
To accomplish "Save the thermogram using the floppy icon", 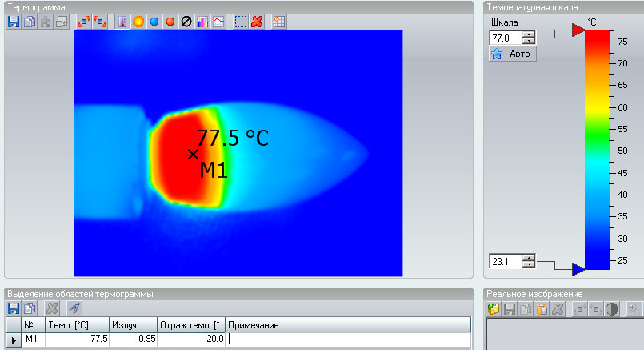I will point(13,22).
